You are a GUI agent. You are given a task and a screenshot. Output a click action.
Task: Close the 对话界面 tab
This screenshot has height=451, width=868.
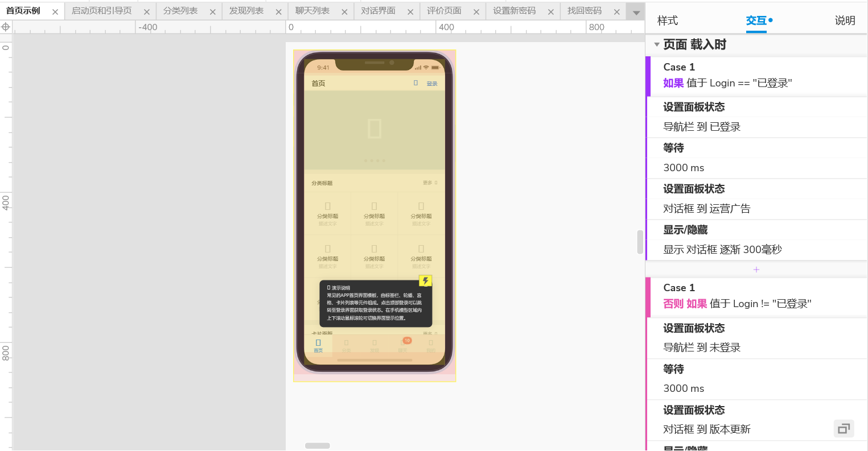(x=410, y=12)
